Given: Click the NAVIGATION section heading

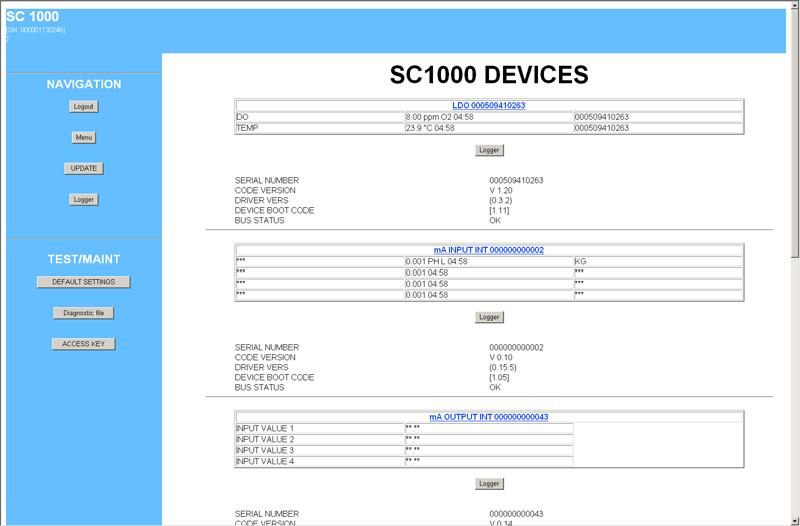Looking at the screenshot, I should (84, 84).
